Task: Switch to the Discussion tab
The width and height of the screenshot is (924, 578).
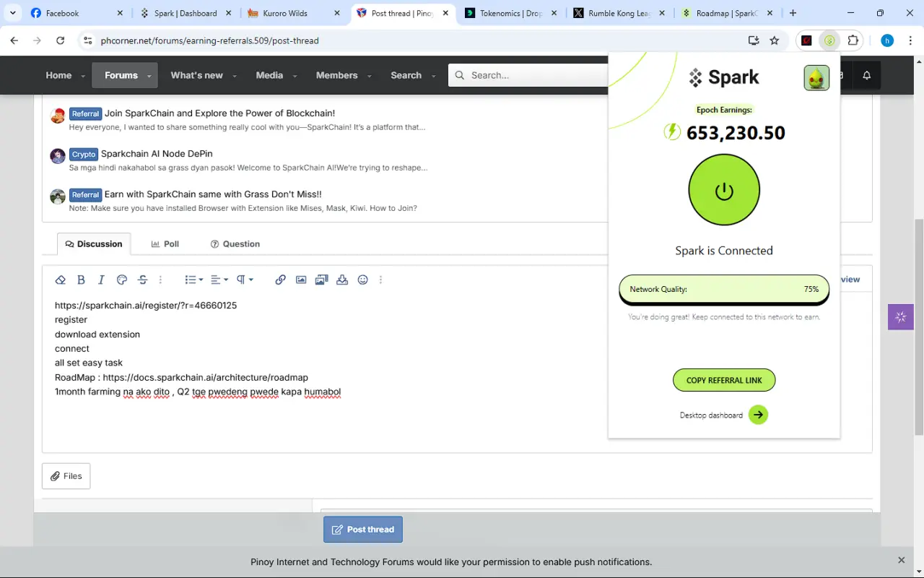Action: pyautogui.click(x=94, y=244)
